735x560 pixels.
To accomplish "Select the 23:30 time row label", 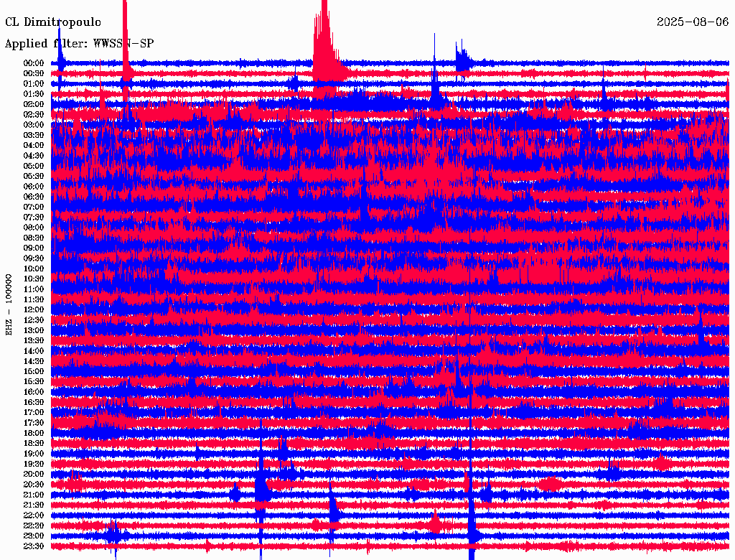I will [34, 546].
